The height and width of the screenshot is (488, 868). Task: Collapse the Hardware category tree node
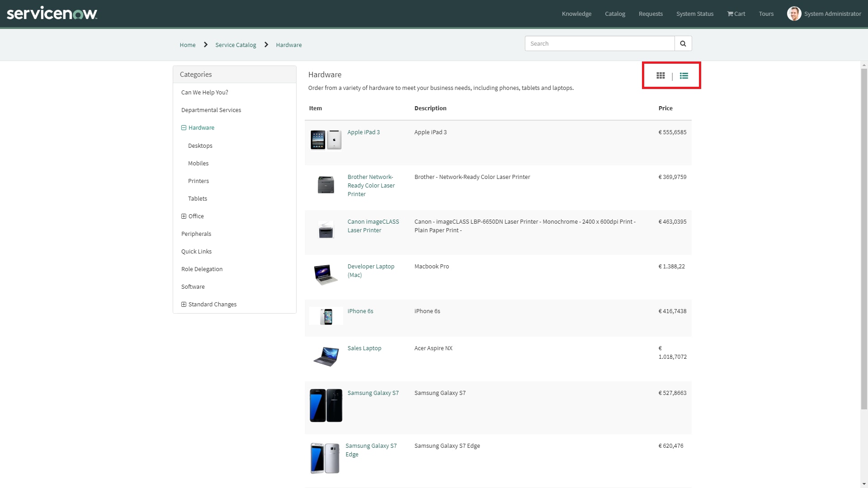coord(184,128)
